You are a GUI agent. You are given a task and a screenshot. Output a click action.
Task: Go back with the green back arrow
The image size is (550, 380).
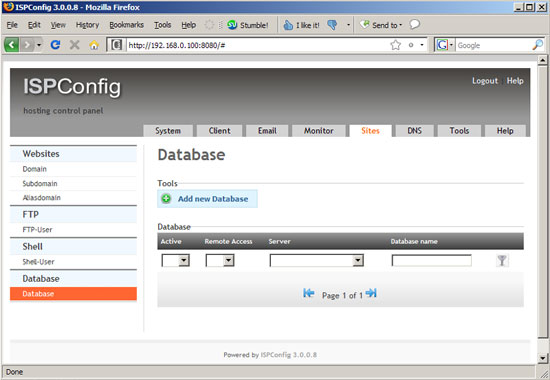click(x=12, y=45)
